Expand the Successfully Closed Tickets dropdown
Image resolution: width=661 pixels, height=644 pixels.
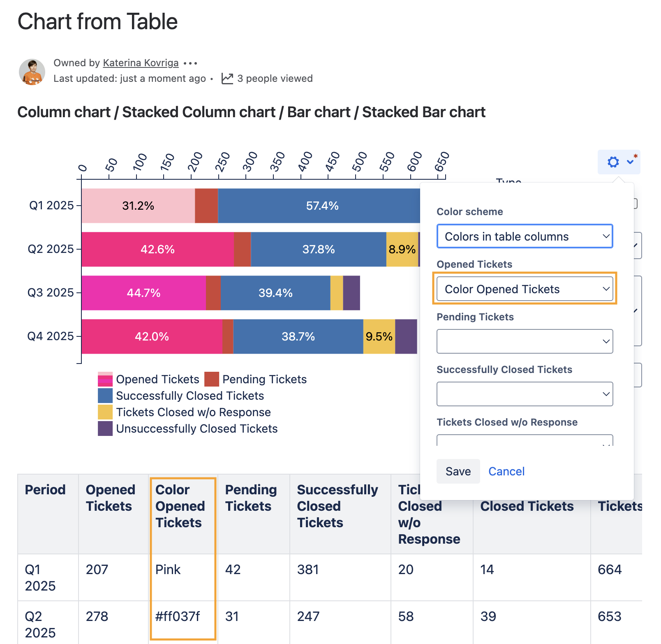click(x=525, y=394)
